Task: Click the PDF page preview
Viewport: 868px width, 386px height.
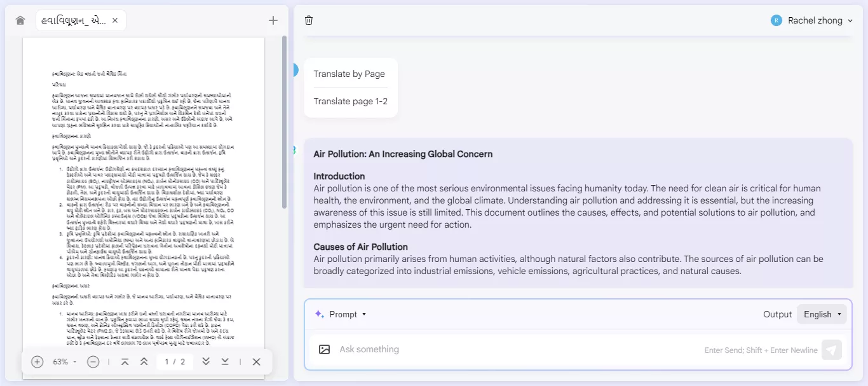Action: tap(144, 208)
